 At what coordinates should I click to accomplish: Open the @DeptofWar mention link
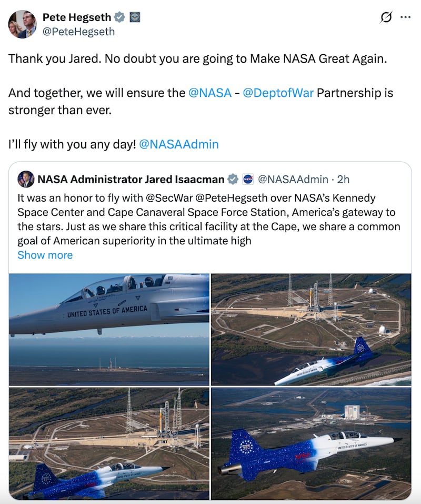[x=278, y=93]
